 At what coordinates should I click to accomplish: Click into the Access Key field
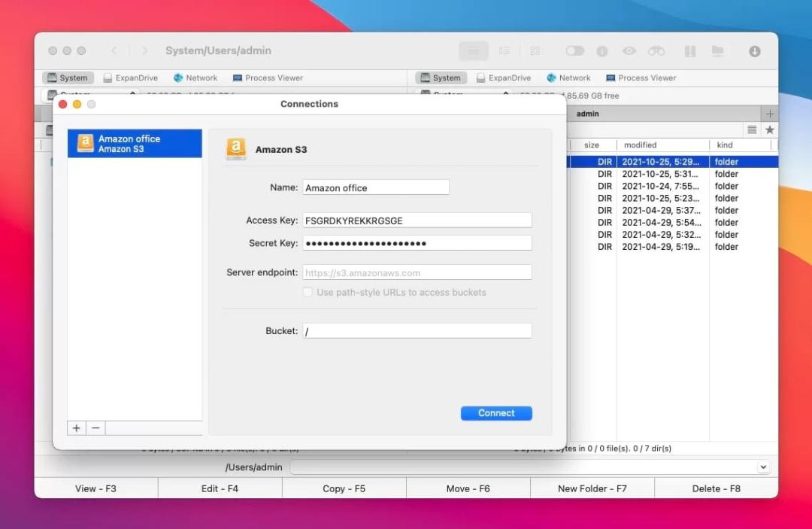click(x=417, y=220)
